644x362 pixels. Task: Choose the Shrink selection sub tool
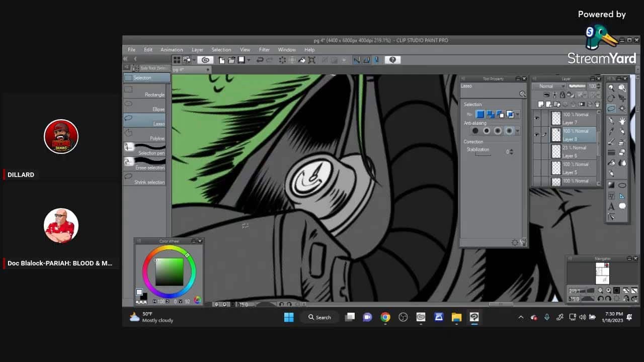(145, 179)
